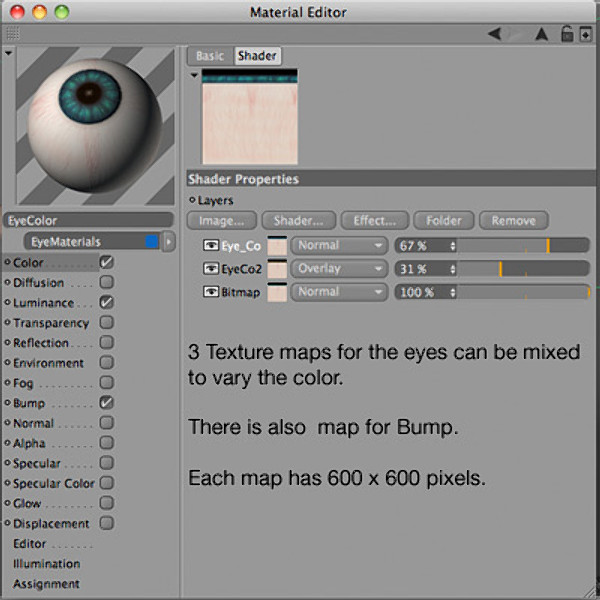Disable the Luminance channel checkbox
The height and width of the screenshot is (600, 600).
pyautogui.click(x=106, y=302)
